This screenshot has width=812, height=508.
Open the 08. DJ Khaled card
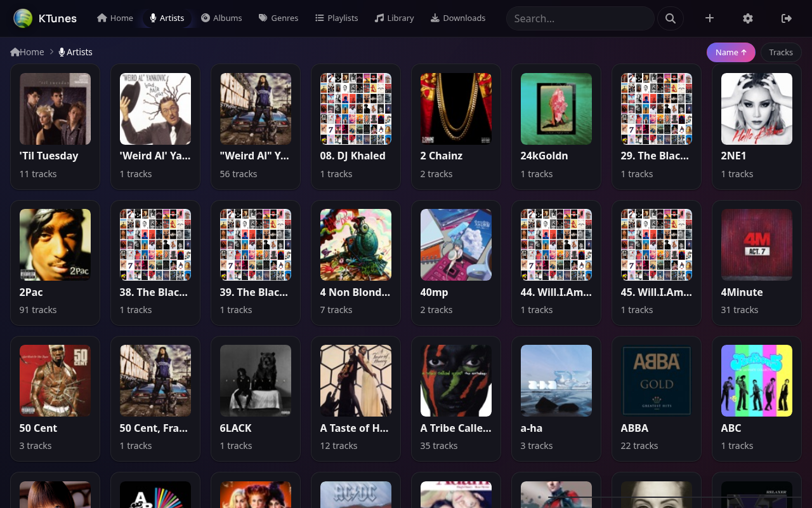click(x=356, y=126)
